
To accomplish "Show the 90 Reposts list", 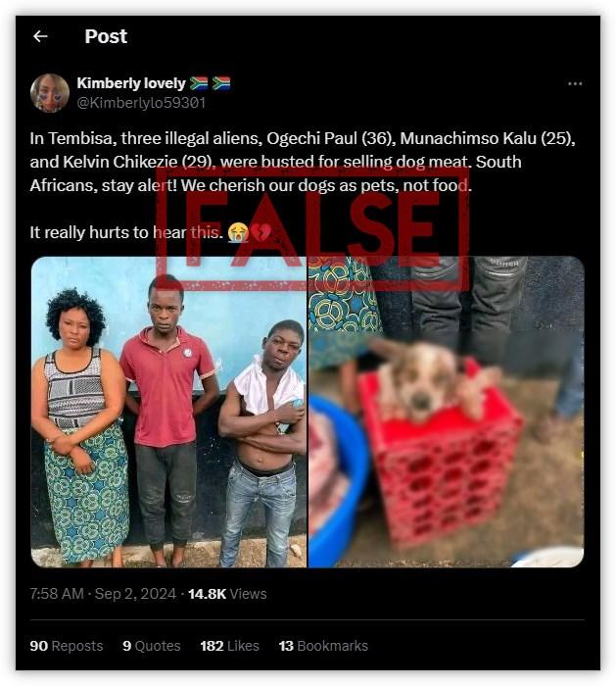I will coord(67,646).
